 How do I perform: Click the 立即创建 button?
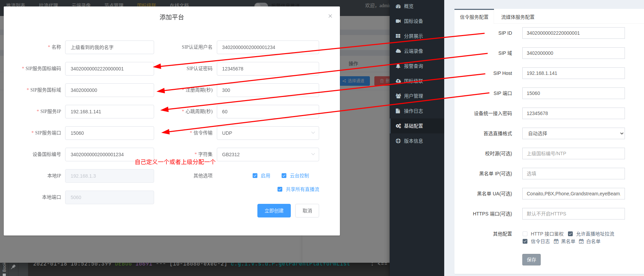[274, 211]
